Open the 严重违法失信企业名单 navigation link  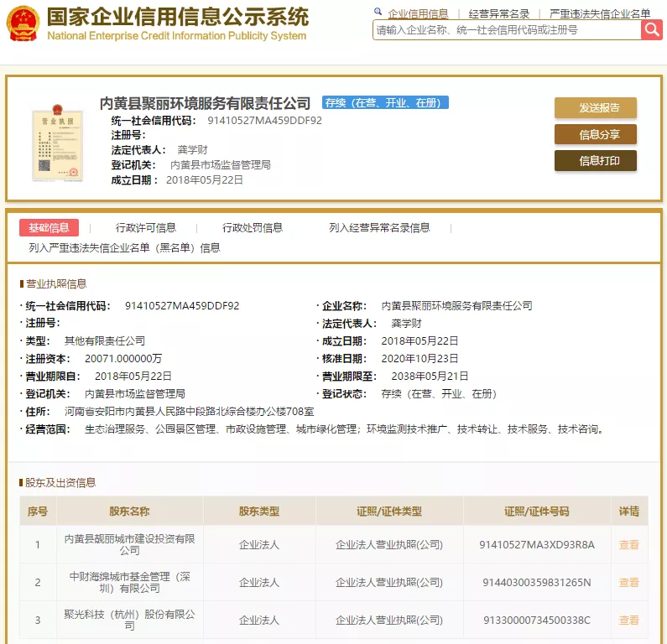point(599,14)
